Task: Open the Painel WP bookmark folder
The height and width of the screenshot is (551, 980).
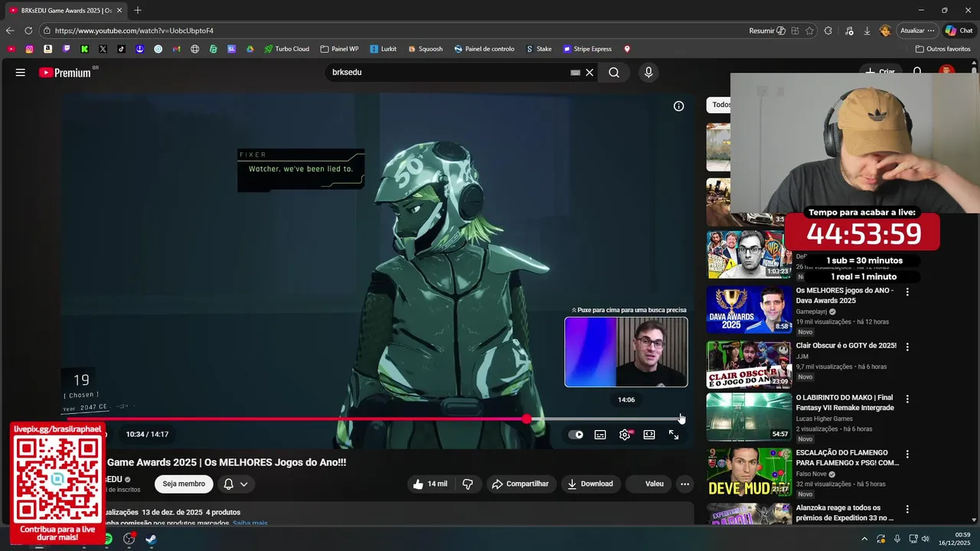Action: 339,49
